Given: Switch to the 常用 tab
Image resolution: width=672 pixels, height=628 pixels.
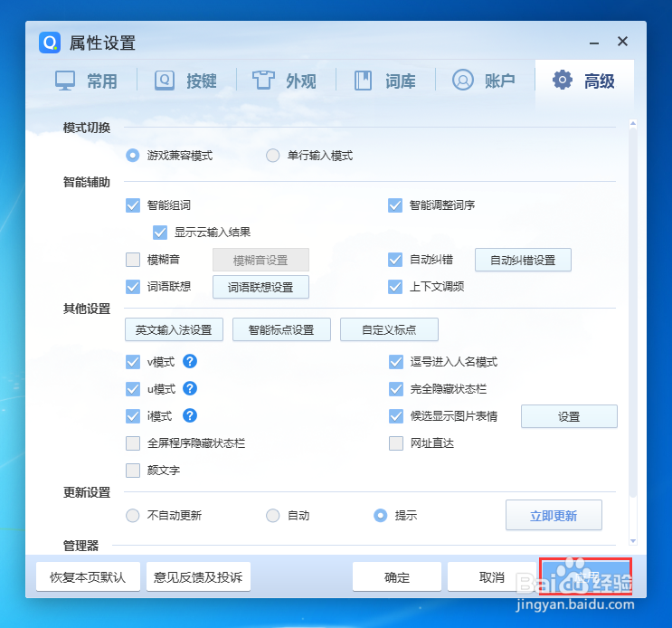Looking at the screenshot, I should [x=87, y=81].
